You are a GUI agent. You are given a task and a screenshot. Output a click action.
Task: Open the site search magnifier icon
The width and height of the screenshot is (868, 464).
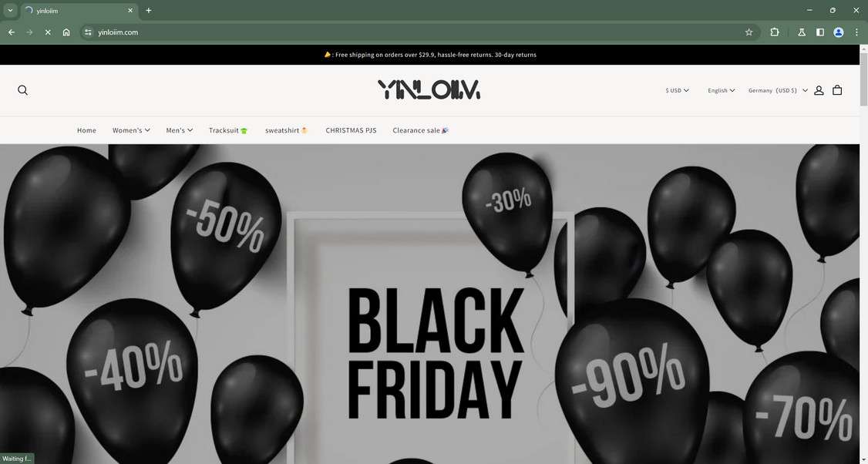(x=22, y=90)
